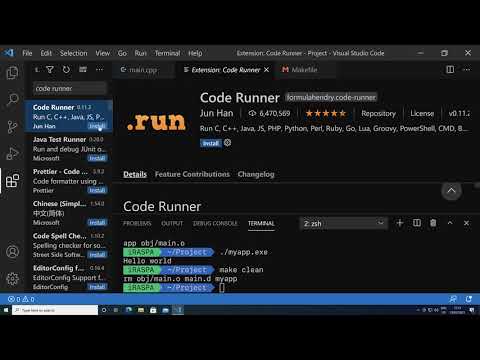Open the Source Control view
This screenshot has width=480, height=360.
pos(12,127)
